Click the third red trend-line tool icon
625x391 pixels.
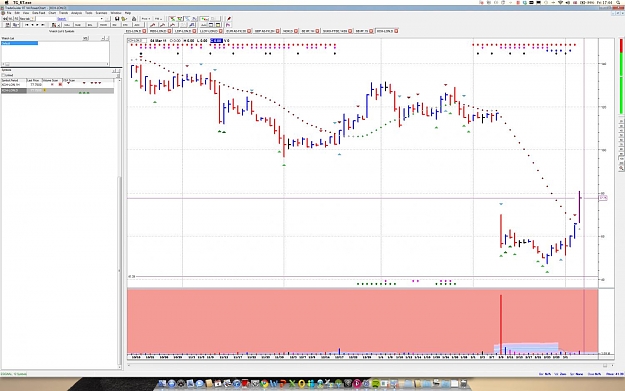point(172,25)
